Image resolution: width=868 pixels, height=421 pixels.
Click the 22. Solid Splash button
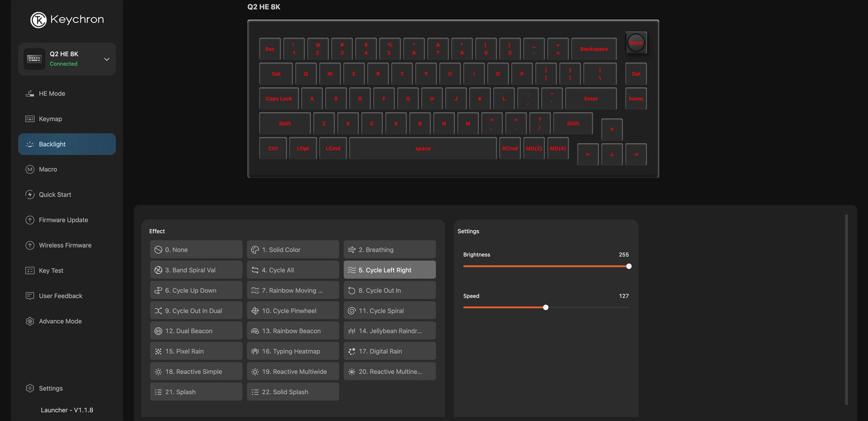[292, 392]
